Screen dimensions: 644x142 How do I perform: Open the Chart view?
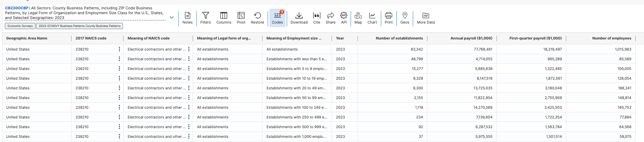coord(372,18)
